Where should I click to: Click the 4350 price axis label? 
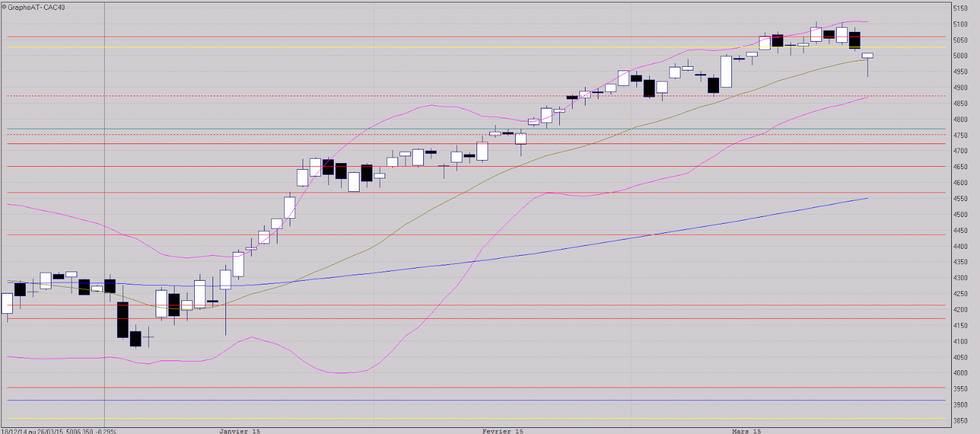pos(960,262)
